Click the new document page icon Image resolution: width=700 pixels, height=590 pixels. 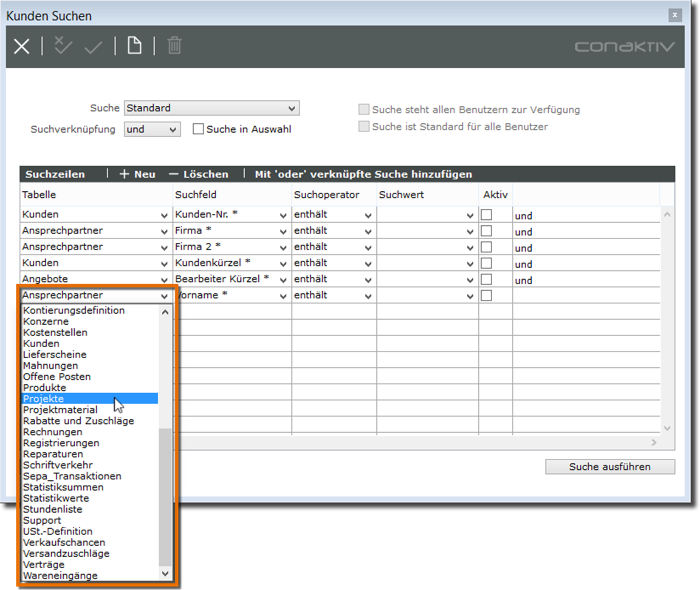point(135,46)
